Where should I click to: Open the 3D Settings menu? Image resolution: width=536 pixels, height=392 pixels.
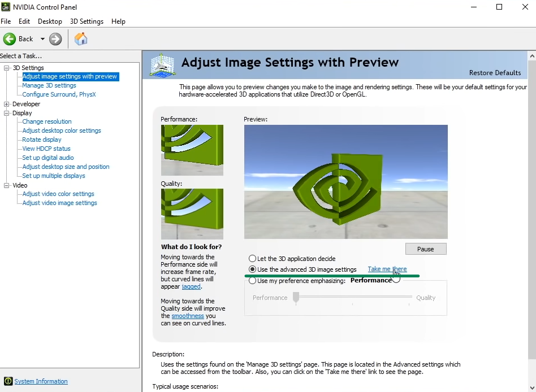tap(87, 21)
